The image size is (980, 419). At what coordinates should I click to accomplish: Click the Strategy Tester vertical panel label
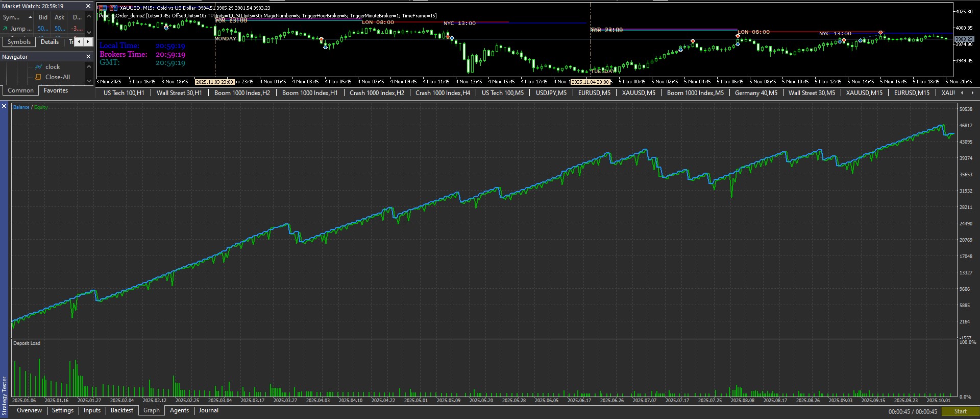[4, 396]
